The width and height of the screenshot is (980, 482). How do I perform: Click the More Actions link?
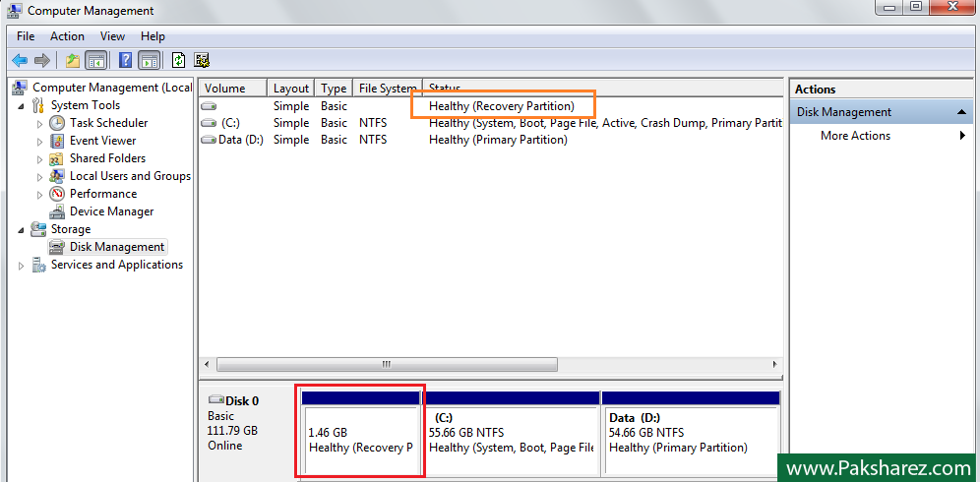point(856,136)
